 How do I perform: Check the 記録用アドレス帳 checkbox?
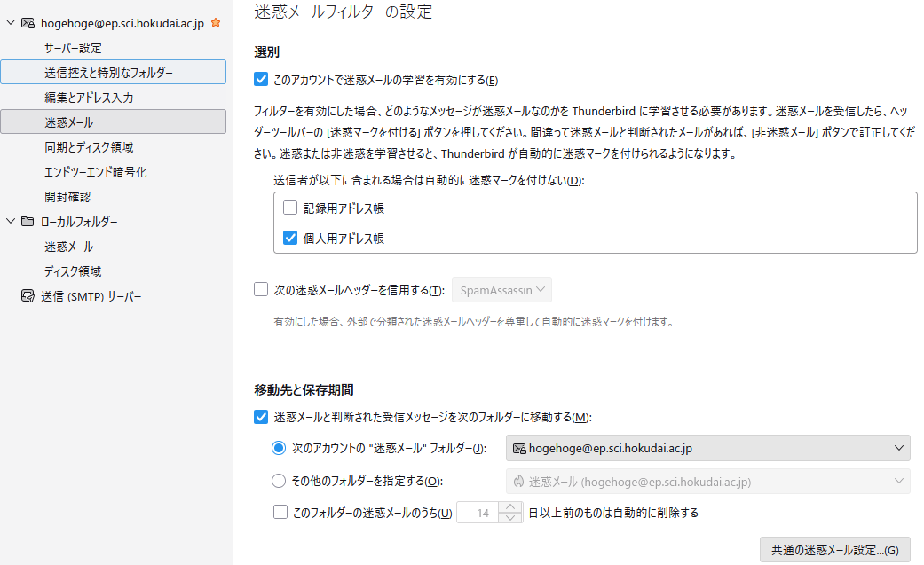click(290, 208)
